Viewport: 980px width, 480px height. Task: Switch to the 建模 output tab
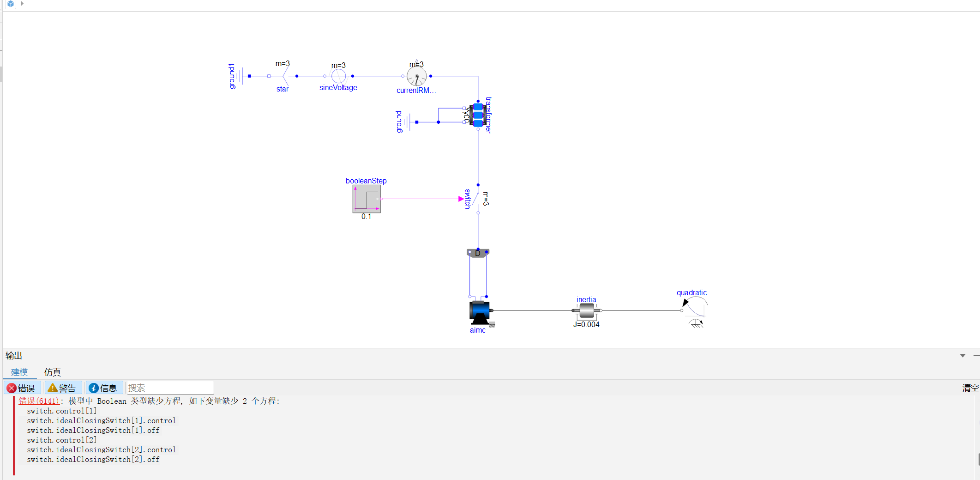pos(19,372)
